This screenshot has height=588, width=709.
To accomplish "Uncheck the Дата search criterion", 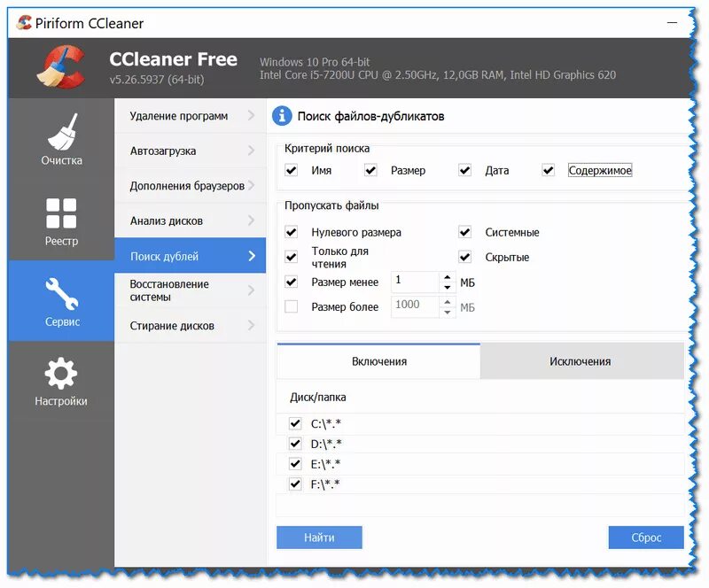I will click(x=464, y=170).
